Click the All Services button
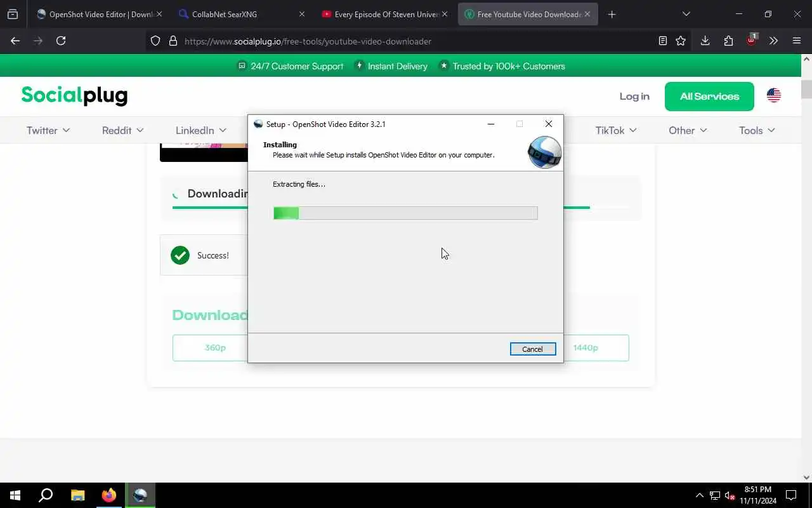This screenshot has width=812, height=508. (x=709, y=97)
